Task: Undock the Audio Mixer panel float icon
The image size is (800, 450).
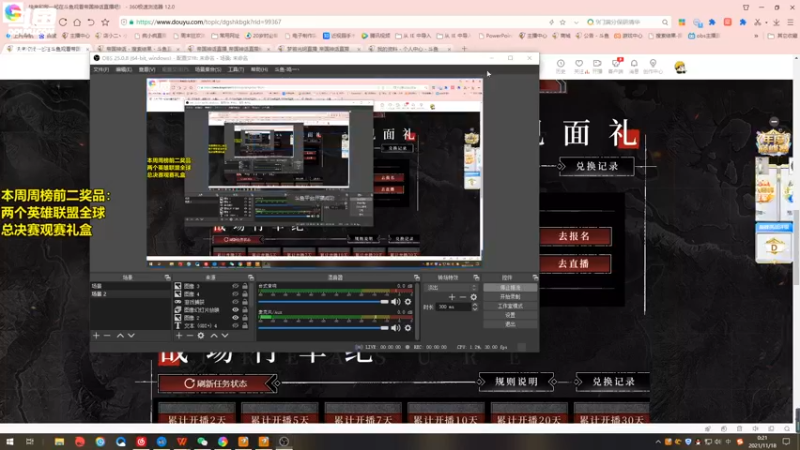Action: (x=416, y=278)
